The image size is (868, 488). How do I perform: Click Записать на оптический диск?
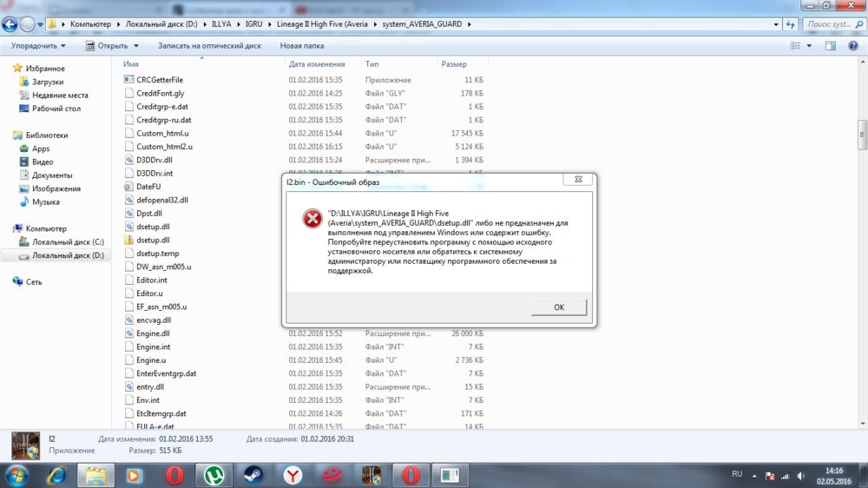(211, 46)
